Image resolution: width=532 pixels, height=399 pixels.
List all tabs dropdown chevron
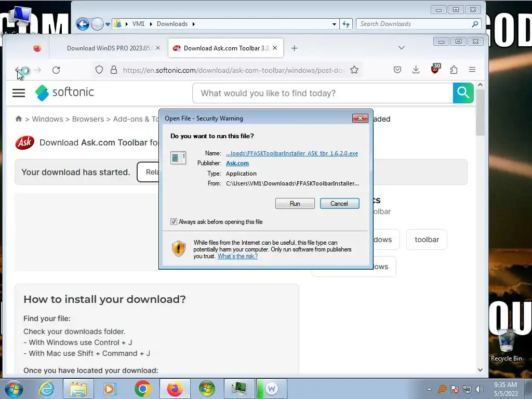(x=402, y=48)
